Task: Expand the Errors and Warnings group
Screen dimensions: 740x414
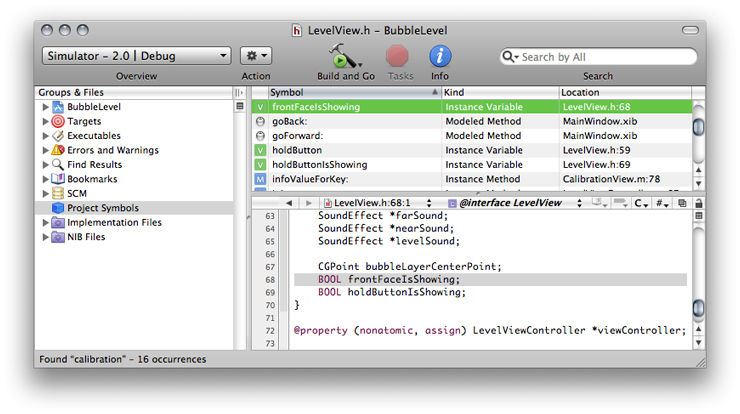Action: (x=46, y=150)
